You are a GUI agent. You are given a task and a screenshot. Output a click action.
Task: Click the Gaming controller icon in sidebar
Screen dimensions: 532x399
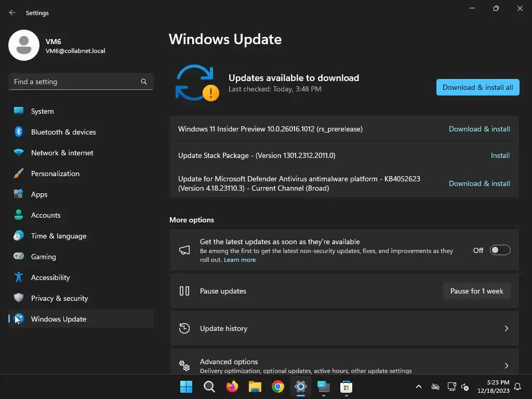pyautogui.click(x=19, y=256)
